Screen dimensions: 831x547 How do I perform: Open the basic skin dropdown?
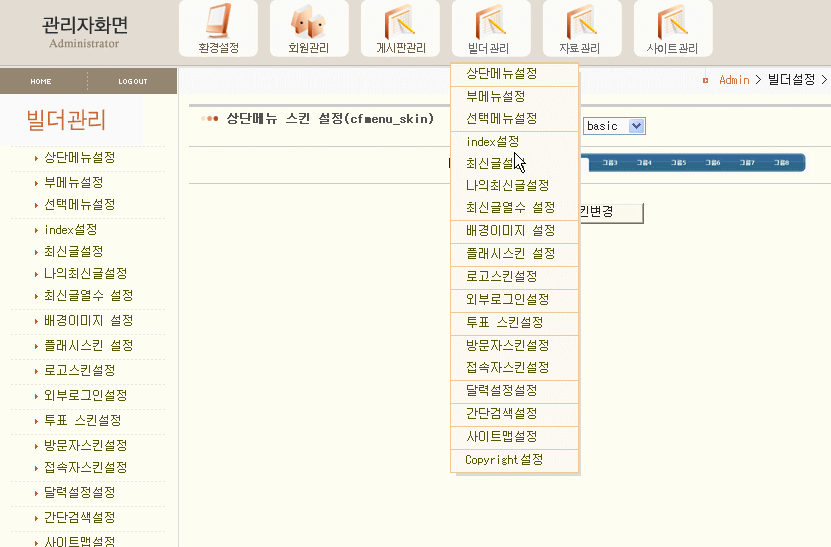pyautogui.click(x=614, y=126)
